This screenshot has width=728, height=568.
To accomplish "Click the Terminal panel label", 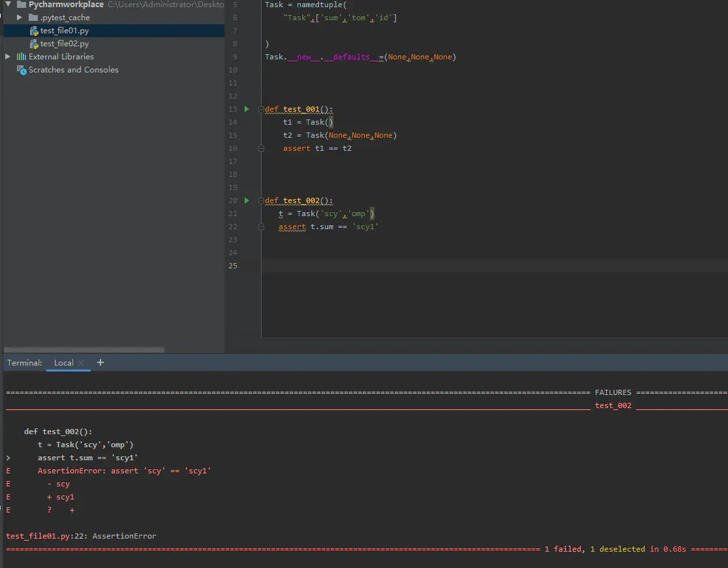I will 24,363.
